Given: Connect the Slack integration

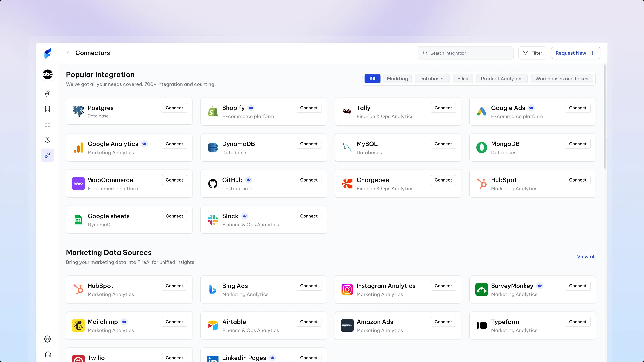Looking at the screenshot, I should (309, 216).
